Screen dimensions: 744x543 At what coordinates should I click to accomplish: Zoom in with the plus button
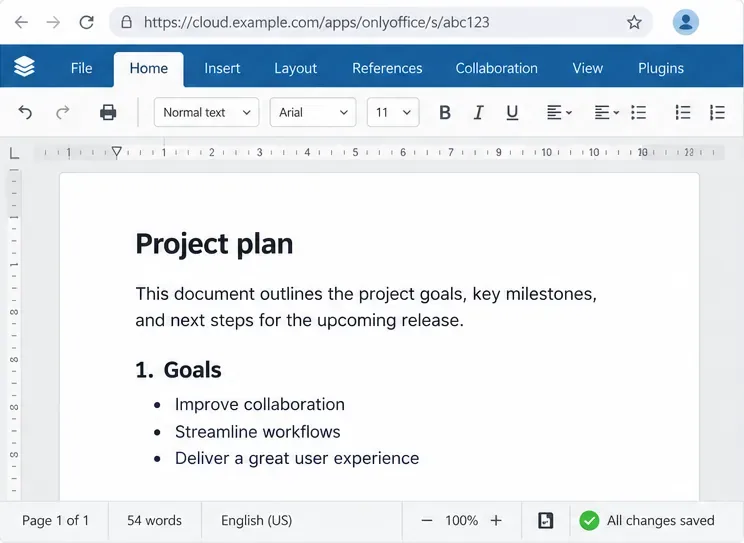(496, 521)
